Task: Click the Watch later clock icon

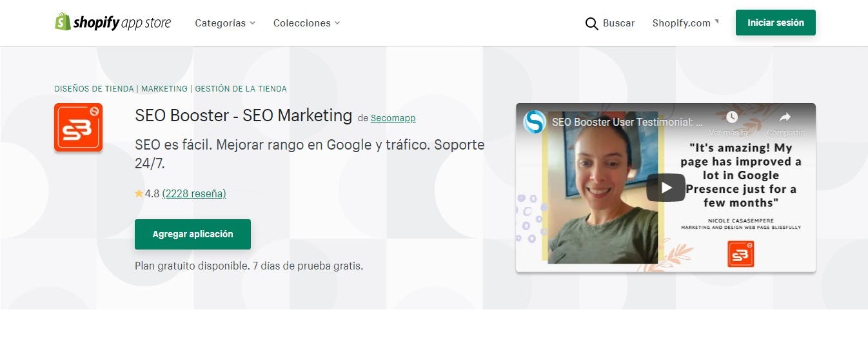Action: tap(731, 117)
